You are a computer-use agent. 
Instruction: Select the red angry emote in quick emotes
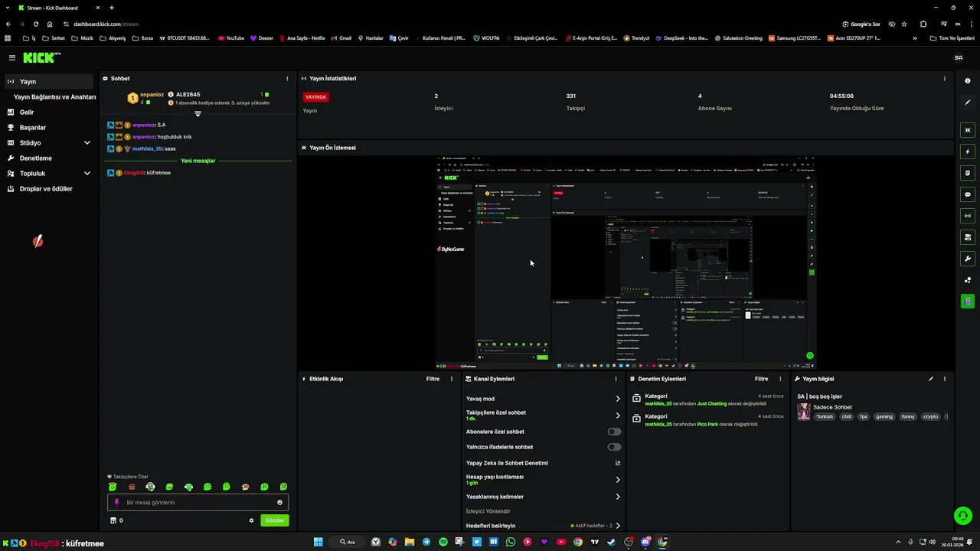point(132,487)
